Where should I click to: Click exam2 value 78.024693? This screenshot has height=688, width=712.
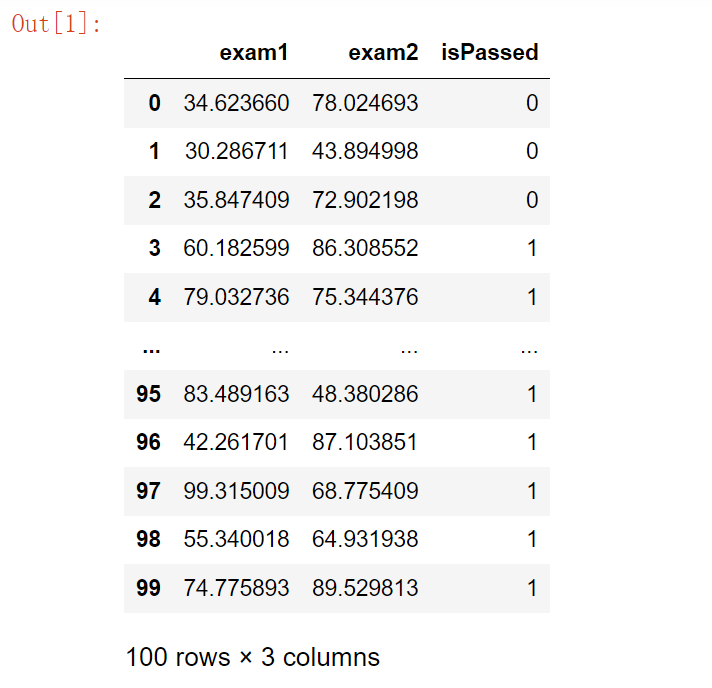tap(365, 103)
